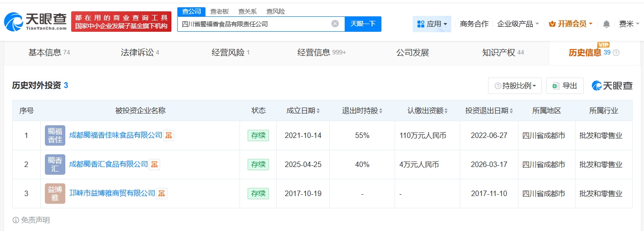Click the 天眼一下 search button
The image size is (644, 231).
(363, 24)
